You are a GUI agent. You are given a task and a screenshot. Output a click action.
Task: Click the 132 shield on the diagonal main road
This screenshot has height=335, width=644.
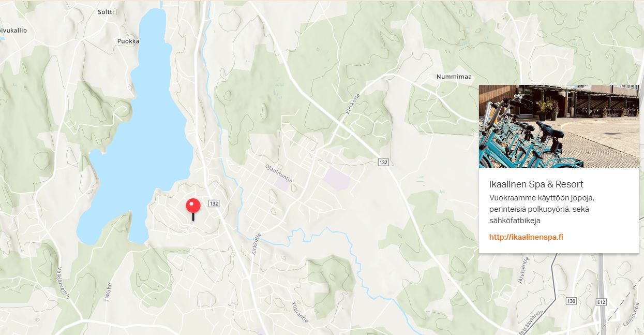click(383, 162)
